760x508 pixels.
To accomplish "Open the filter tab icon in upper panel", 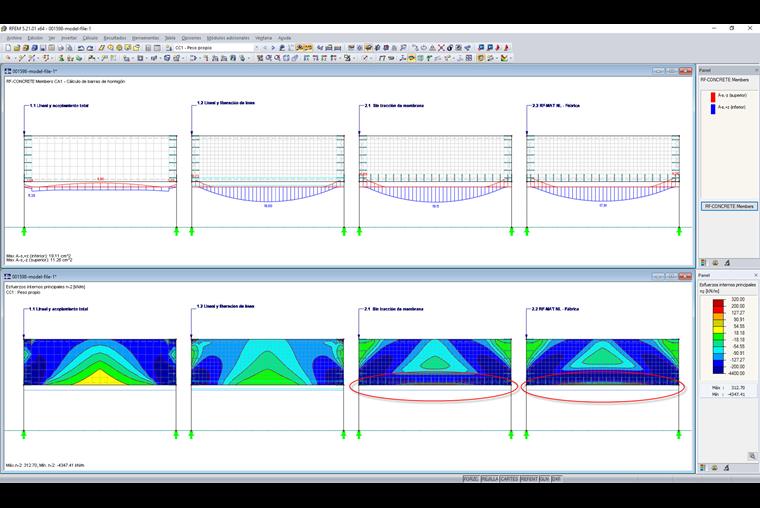I will coord(727,263).
